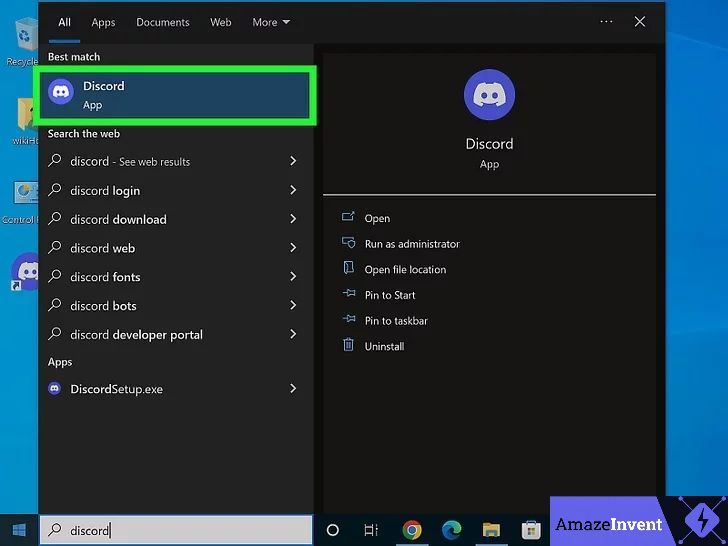Viewport: 728px width, 546px height.
Task: Open Task View on the taskbar
Action: tap(371, 530)
